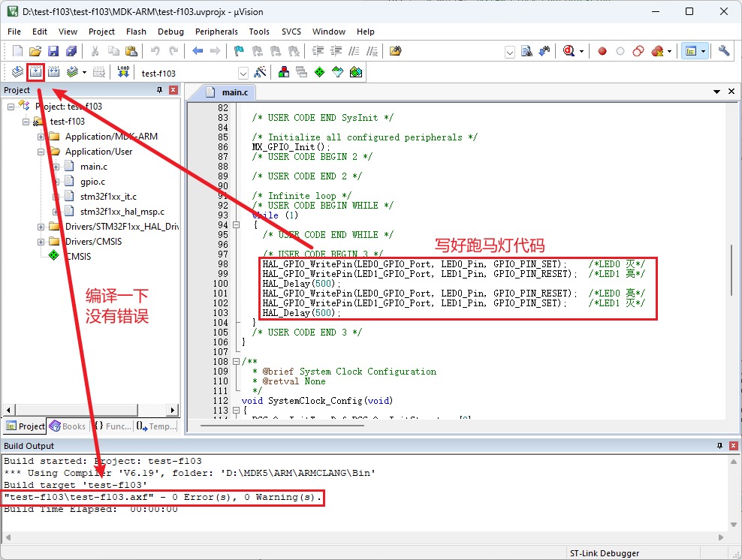Open the target selector dropdown test-f103
This screenshot has height=560, width=742.
point(243,74)
